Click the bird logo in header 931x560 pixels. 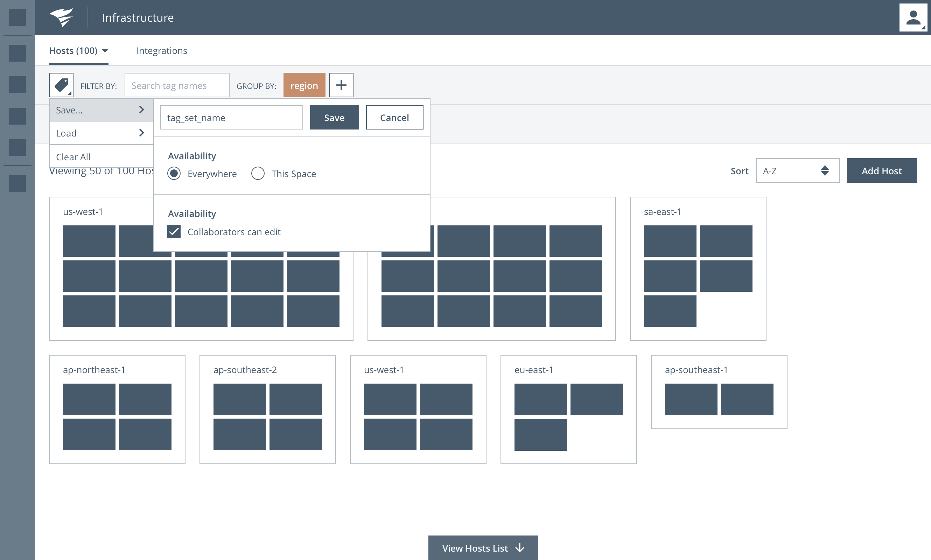pos(61,17)
